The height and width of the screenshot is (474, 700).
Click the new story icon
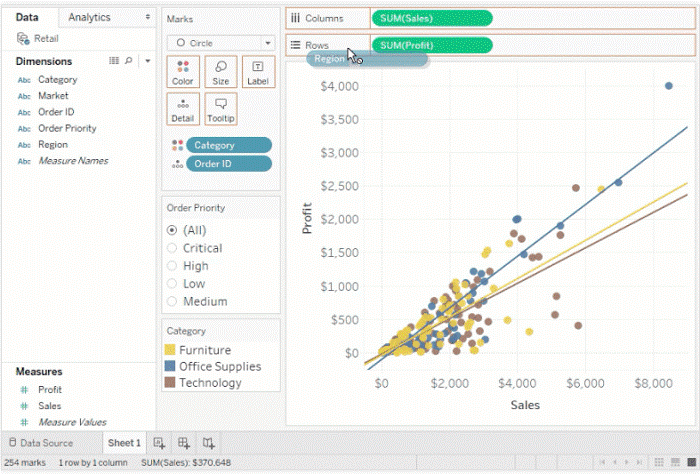coord(208,442)
